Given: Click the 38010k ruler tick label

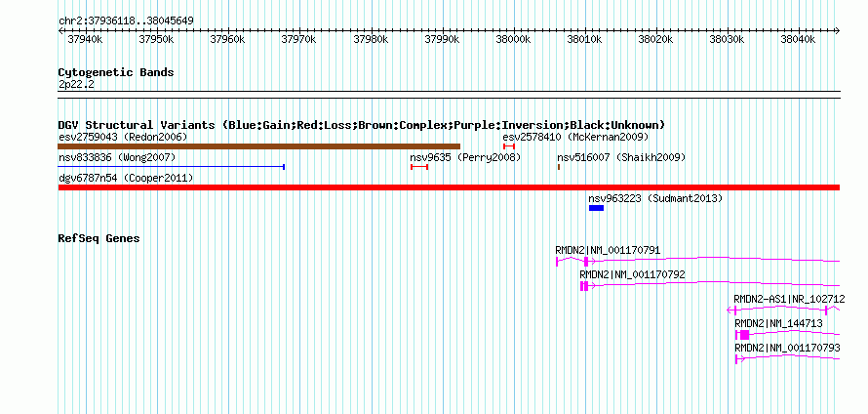Looking at the screenshot, I should coord(584,39).
